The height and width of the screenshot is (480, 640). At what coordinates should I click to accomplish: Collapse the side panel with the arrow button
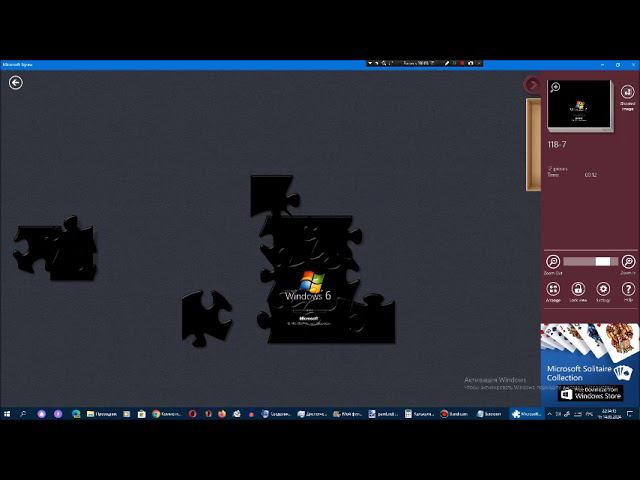(x=532, y=84)
